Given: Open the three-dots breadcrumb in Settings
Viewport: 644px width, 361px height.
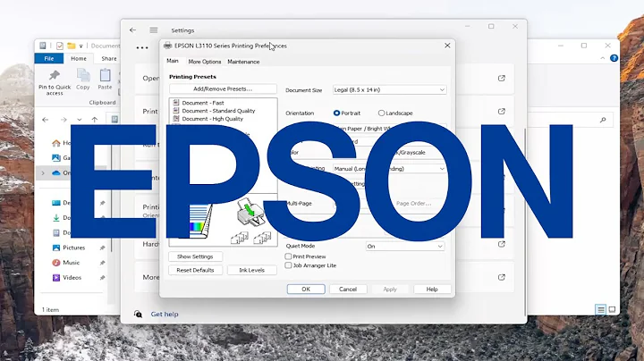Looking at the screenshot, I should (142, 47).
